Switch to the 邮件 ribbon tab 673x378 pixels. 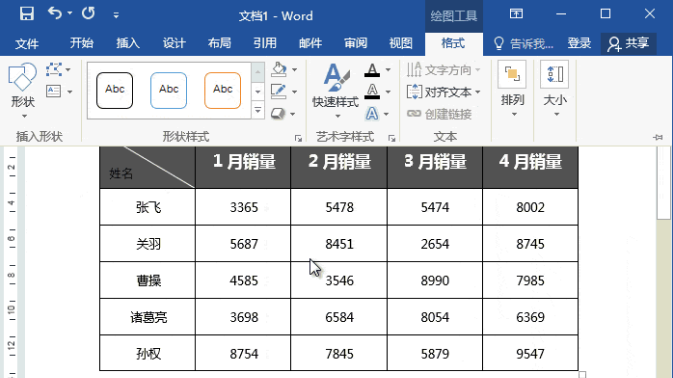point(310,43)
